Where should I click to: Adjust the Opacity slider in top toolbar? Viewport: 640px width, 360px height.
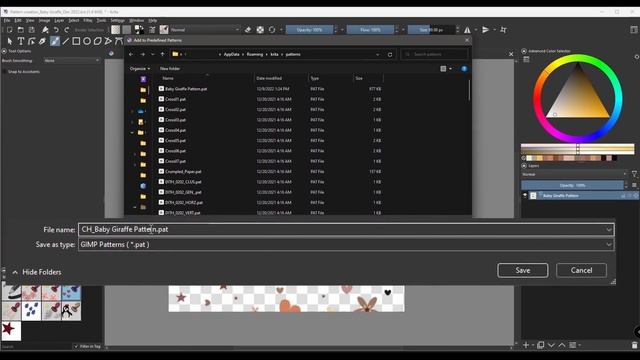point(309,30)
